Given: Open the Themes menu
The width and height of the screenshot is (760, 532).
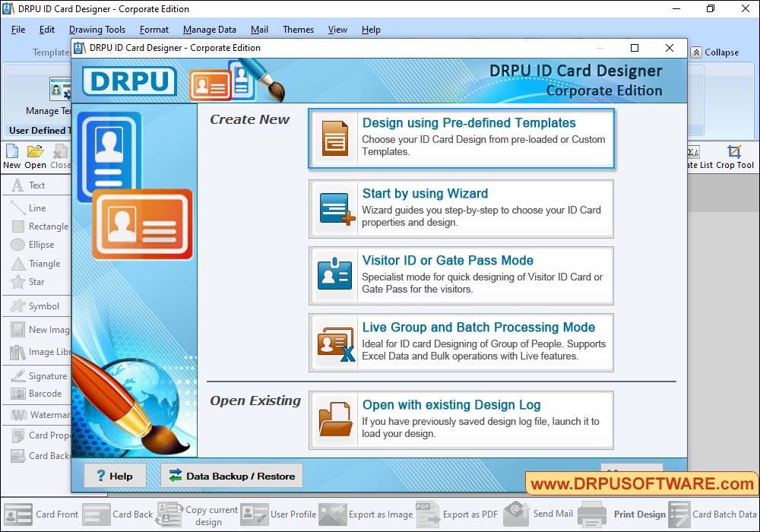Looking at the screenshot, I should (298, 30).
